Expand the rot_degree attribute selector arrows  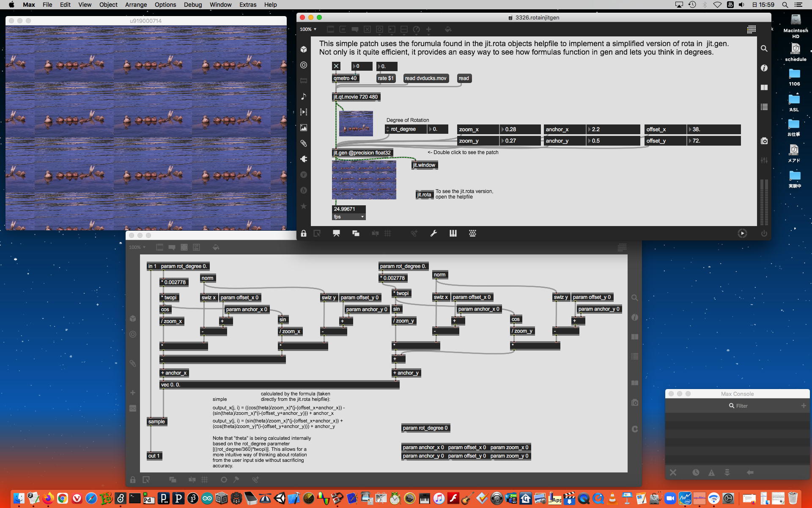click(387, 129)
